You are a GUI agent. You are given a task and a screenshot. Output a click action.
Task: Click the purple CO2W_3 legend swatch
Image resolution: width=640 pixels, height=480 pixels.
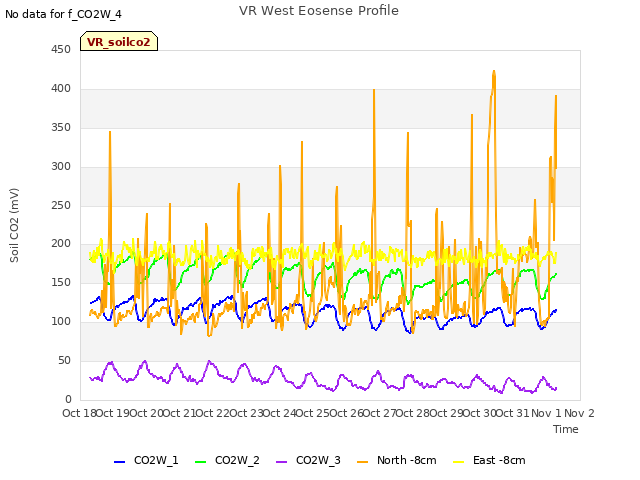(x=281, y=462)
